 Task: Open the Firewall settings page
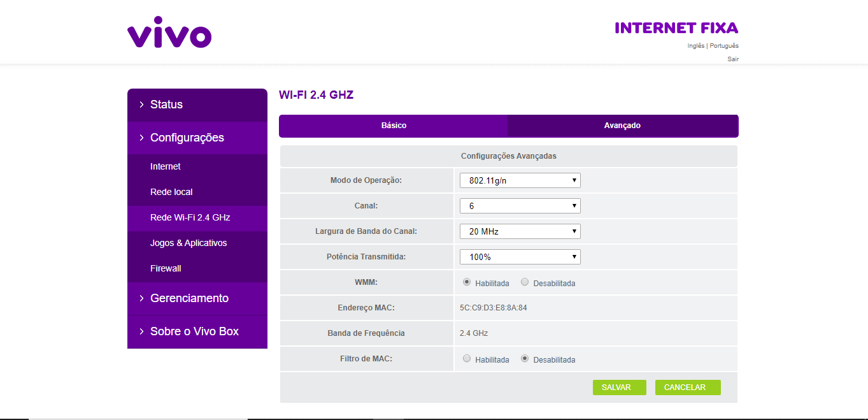[197, 269]
